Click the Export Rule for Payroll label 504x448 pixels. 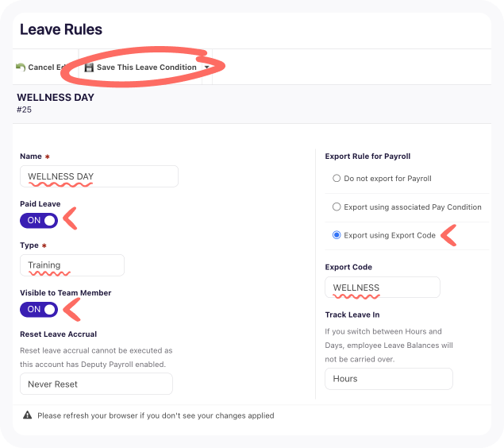tap(367, 156)
